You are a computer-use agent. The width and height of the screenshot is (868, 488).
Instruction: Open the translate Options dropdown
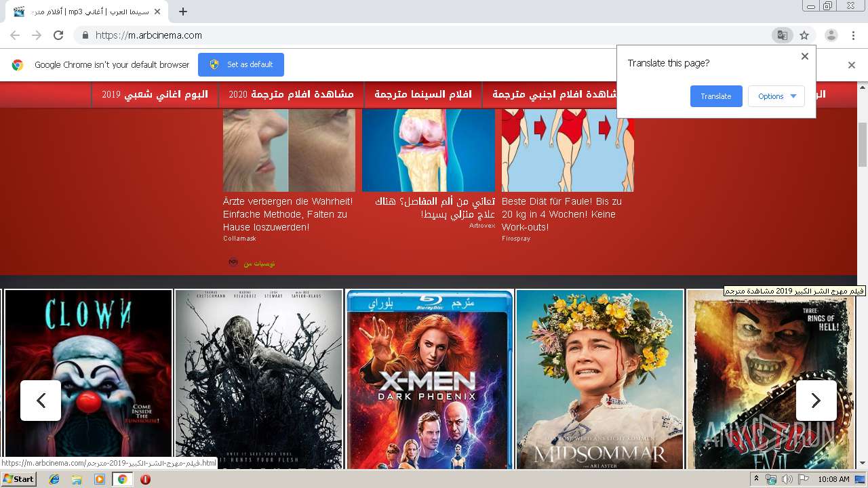point(776,96)
